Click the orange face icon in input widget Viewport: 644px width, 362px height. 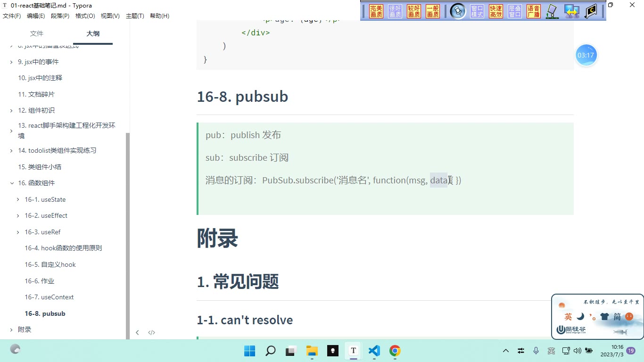629,317
